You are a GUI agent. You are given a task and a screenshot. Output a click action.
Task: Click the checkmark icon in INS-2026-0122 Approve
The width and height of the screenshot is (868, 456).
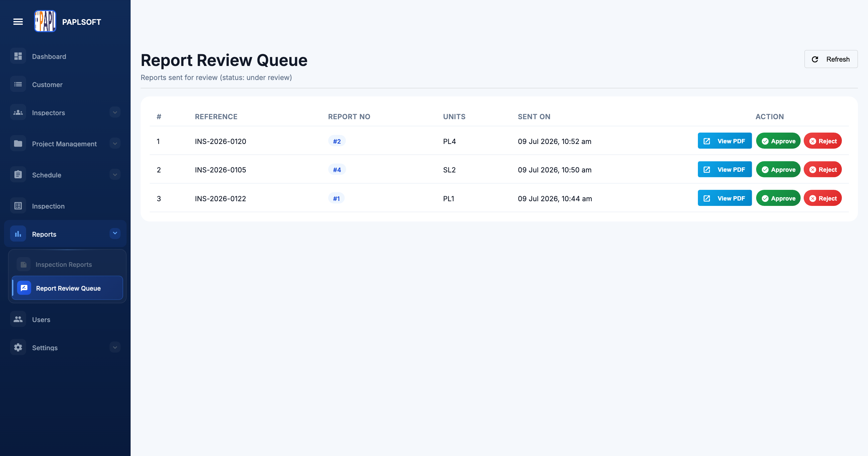point(765,198)
